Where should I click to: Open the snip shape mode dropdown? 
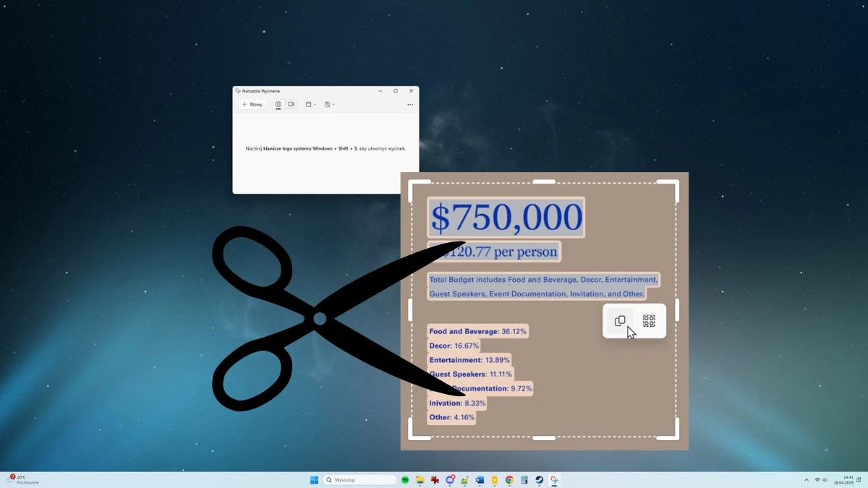pos(310,104)
